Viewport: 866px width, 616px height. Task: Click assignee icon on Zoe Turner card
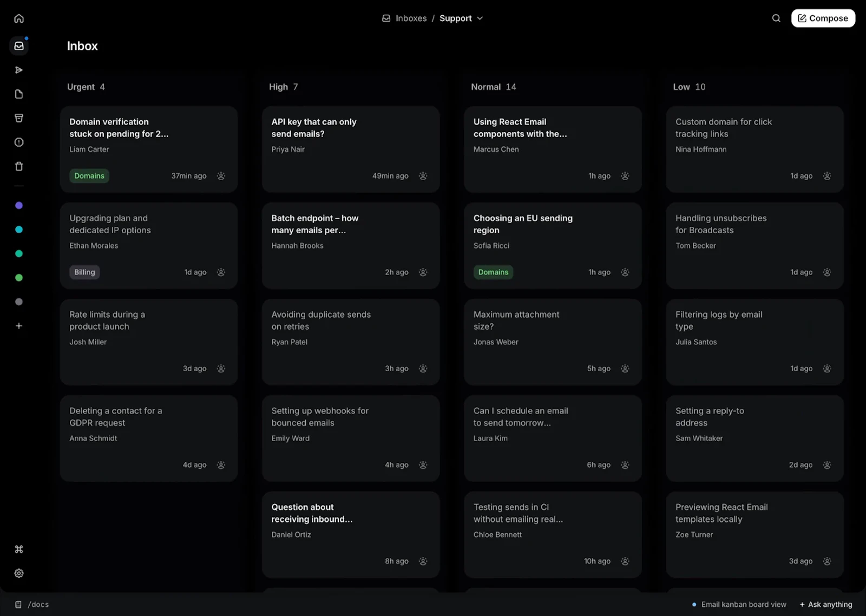pyautogui.click(x=827, y=561)
